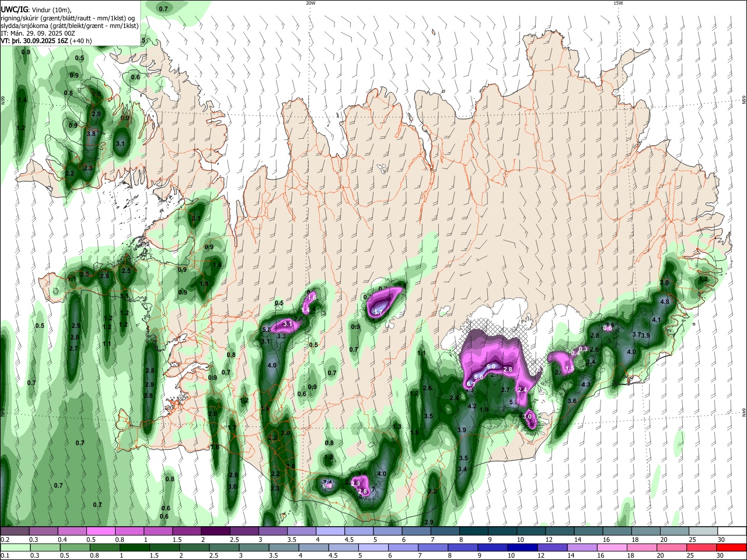Select the 4.2 precipitation value on the map
The height and width of the screenshot is (560, 747).
click(x=473, y=407)
